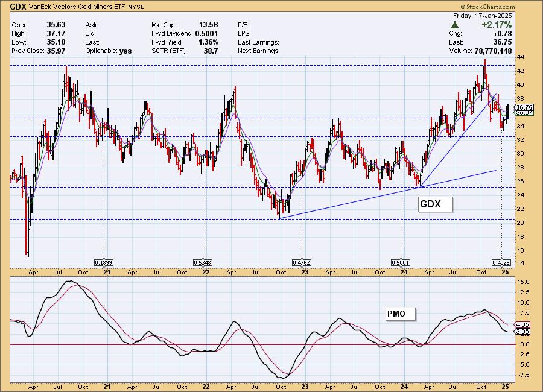
Task: Click the "Fwd Dividend:" label
Action: coord(172,34)
